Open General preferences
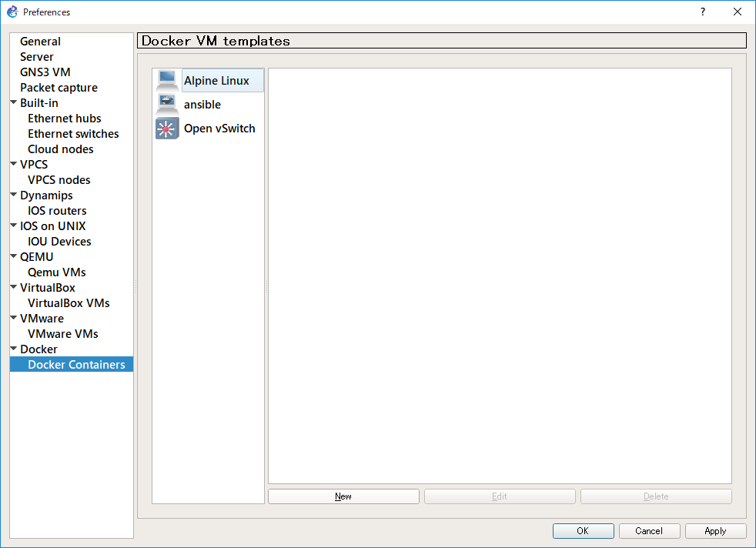The image size is (756, 548). [x=40, y=42]
